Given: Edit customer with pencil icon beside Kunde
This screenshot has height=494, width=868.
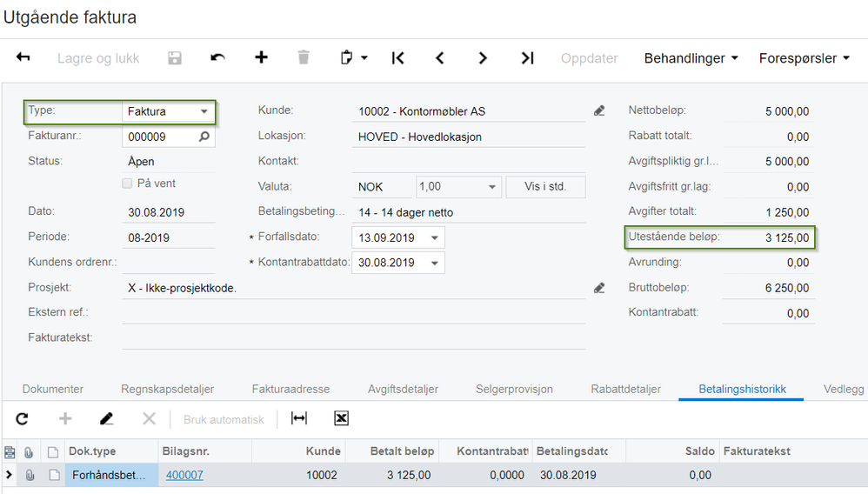Looking at the screenshot, I should coord(599,110).
